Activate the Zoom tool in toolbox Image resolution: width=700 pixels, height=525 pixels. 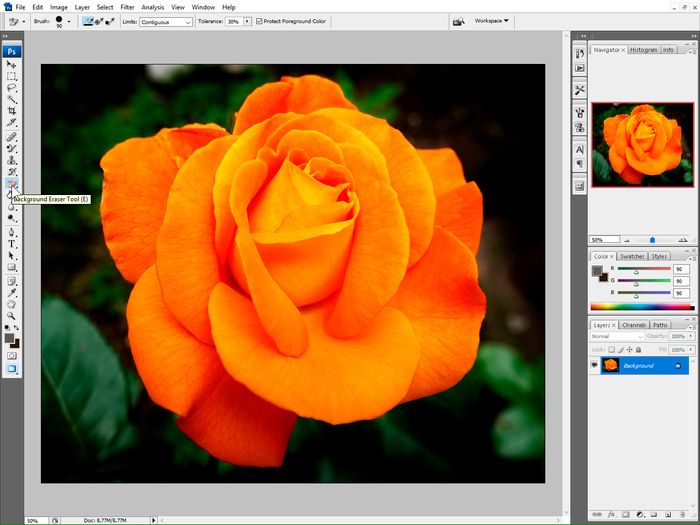pos(12,315)
